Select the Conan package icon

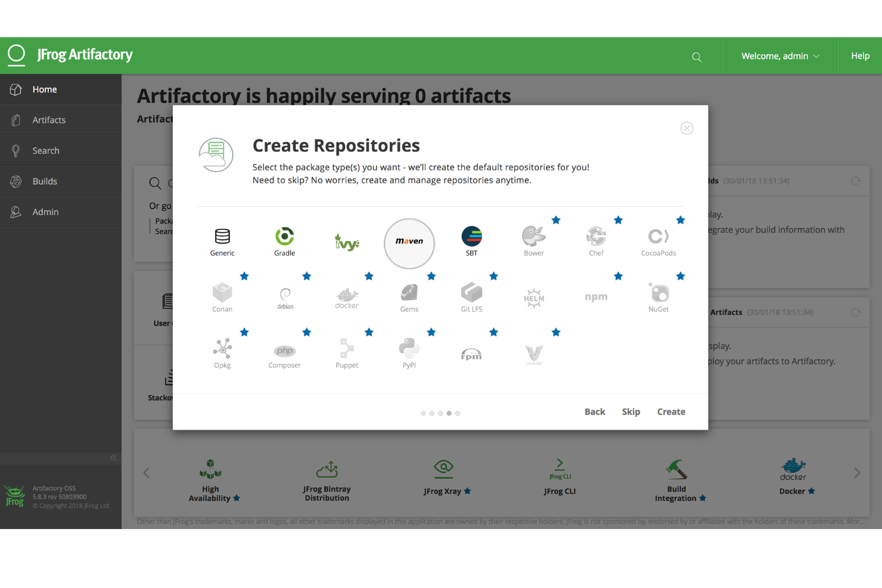(x=222, y=293)
